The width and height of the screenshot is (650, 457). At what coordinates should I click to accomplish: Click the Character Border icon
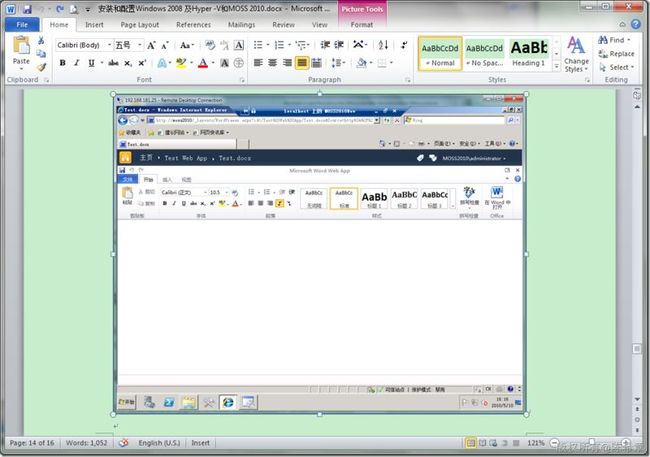pos(239,45)
